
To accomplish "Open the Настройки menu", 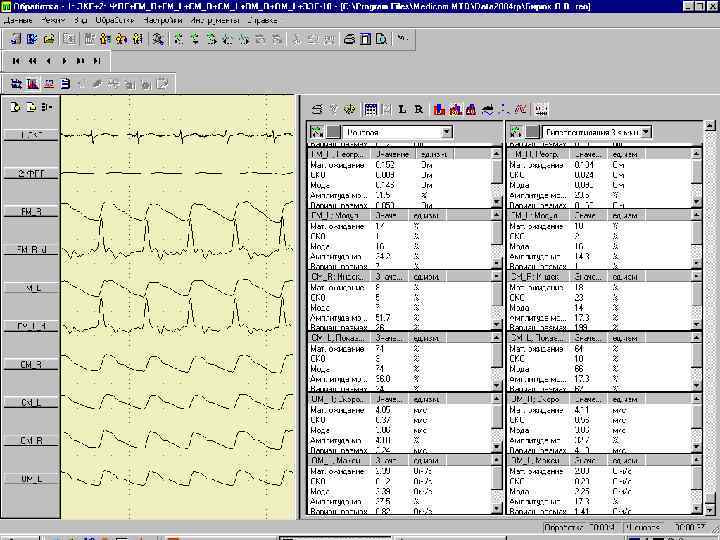I will (163, 20).
